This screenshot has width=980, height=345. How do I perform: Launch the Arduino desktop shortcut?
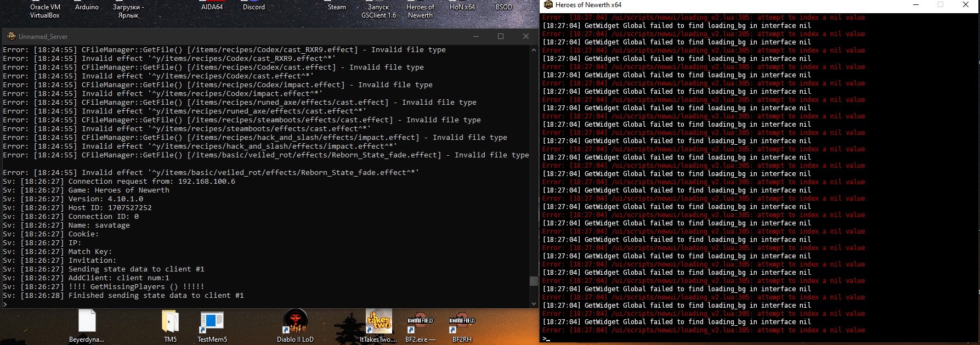coord(87,7)
